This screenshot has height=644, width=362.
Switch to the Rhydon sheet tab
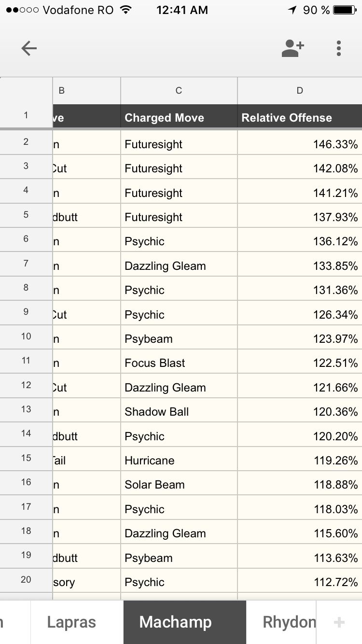[290, 622]
